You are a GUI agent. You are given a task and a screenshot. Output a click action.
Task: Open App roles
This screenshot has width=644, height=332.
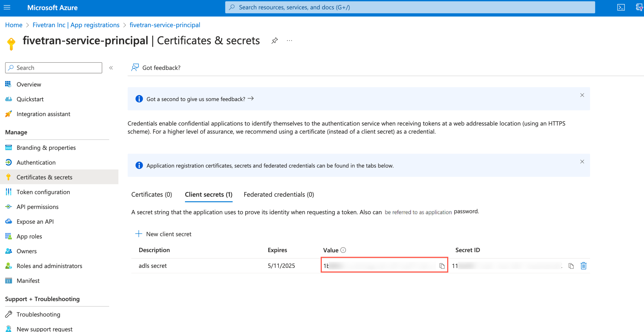tap(29, 236)
